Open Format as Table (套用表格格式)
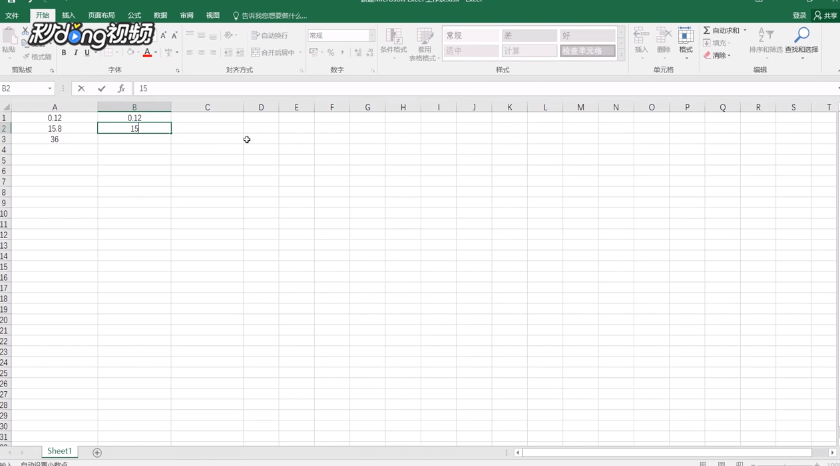840x466 pixels. [424, 44]
